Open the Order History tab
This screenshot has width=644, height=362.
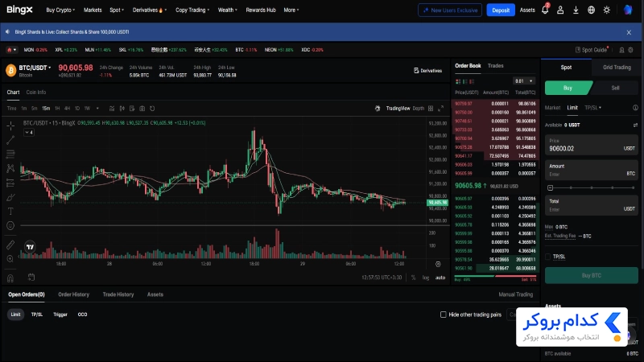pos(73,294)
